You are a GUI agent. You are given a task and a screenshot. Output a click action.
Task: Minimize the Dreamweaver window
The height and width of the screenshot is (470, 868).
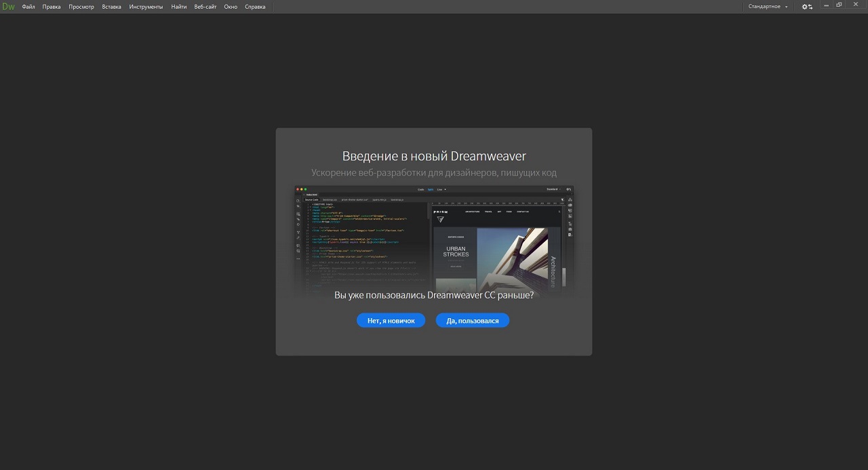tap(827, 5)
